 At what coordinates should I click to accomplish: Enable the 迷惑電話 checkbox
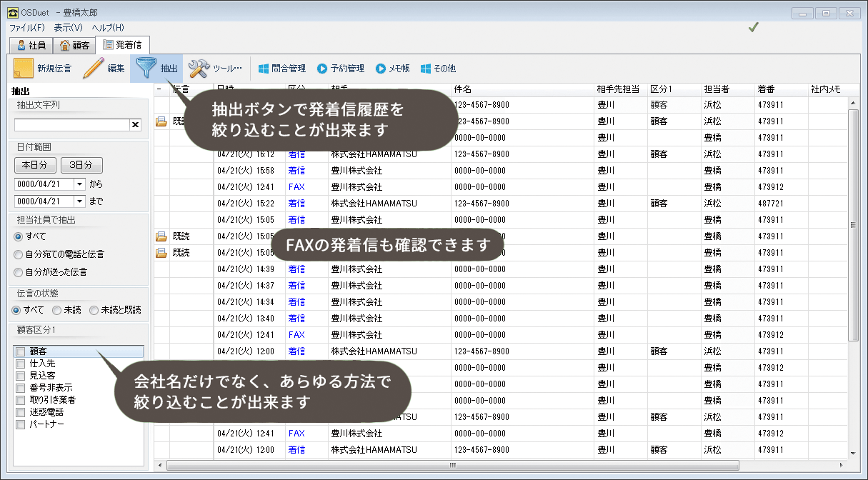click(21, 412)
